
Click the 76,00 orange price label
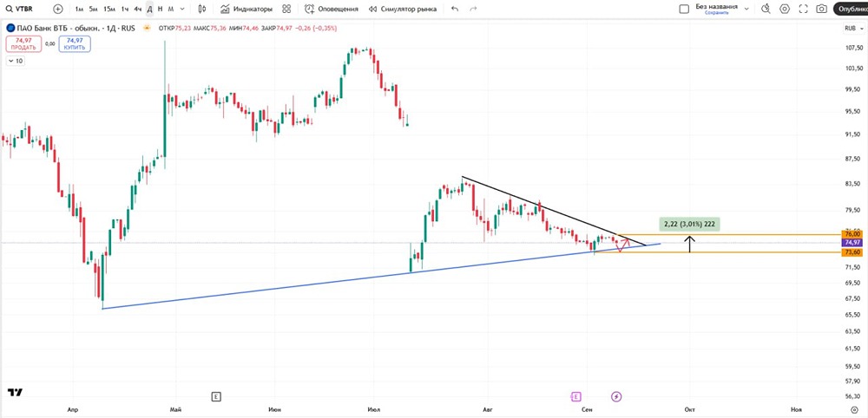tap(852, 234)
